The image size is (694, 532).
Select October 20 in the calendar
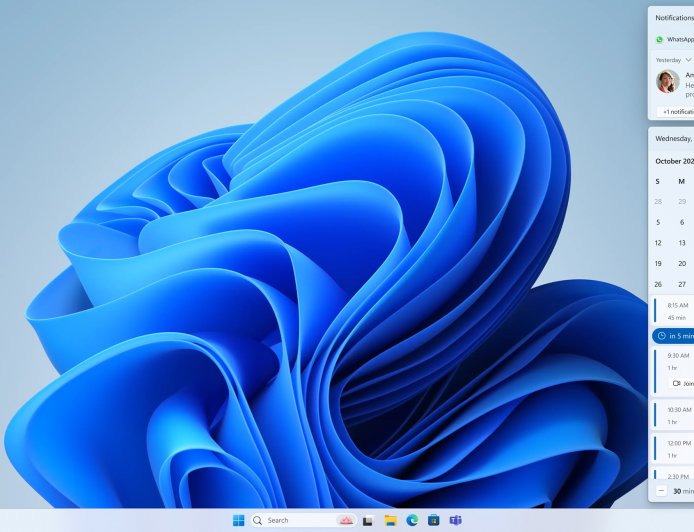tap(682, 263)
